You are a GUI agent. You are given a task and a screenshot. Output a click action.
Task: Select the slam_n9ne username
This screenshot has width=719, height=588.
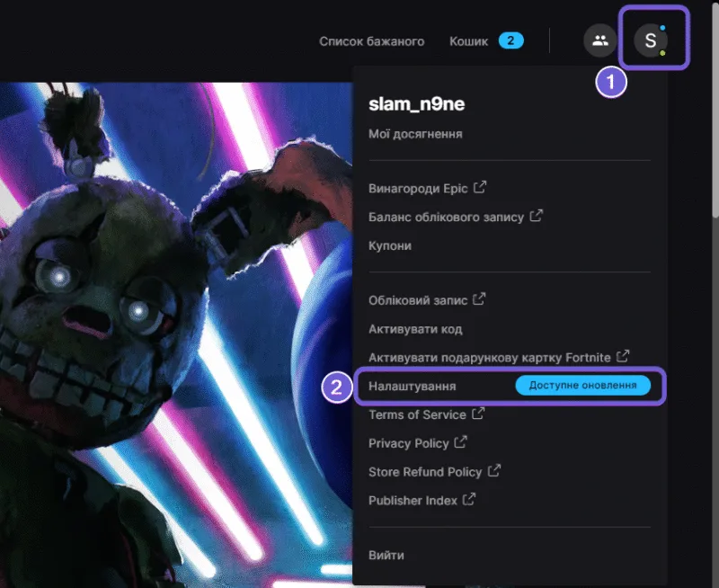(x=416, y=104)
